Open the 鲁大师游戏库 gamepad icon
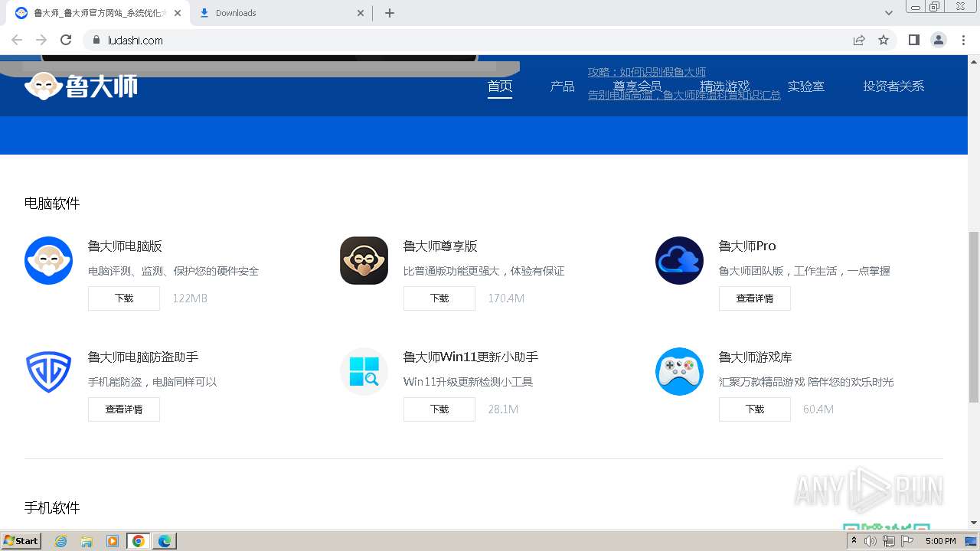 [679, 371]
